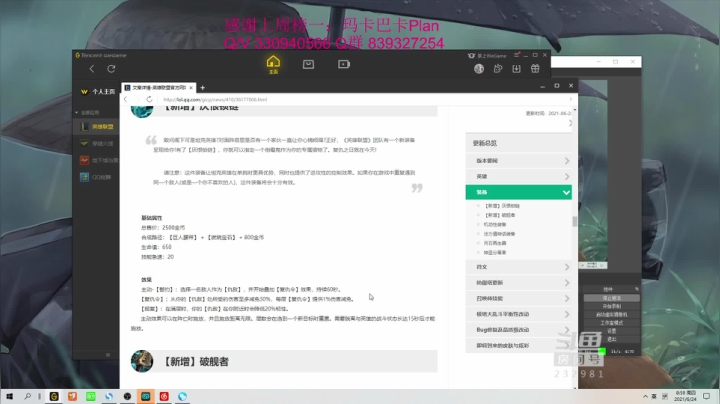Click 停止直播 in the background streaming window

point(611,298)
